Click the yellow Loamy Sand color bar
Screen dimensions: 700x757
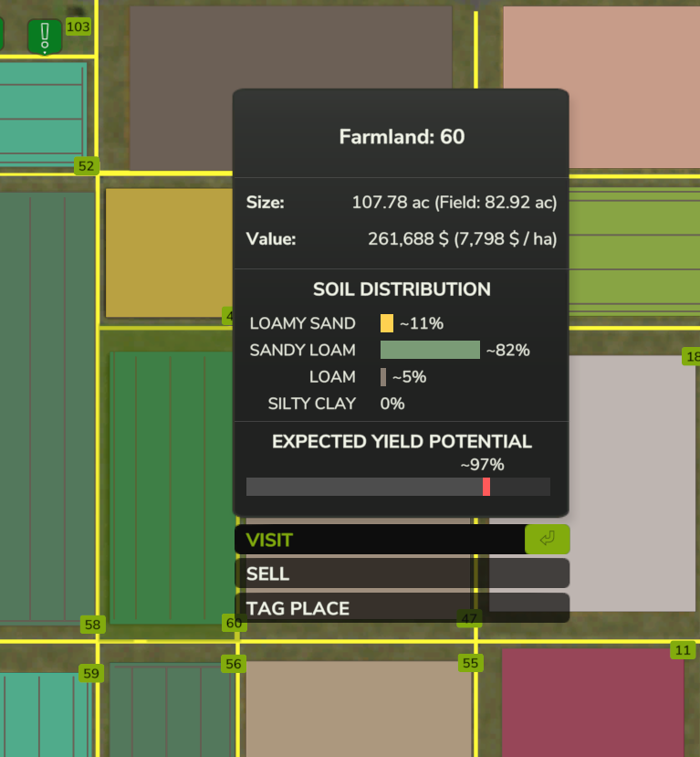coord(387,323)
